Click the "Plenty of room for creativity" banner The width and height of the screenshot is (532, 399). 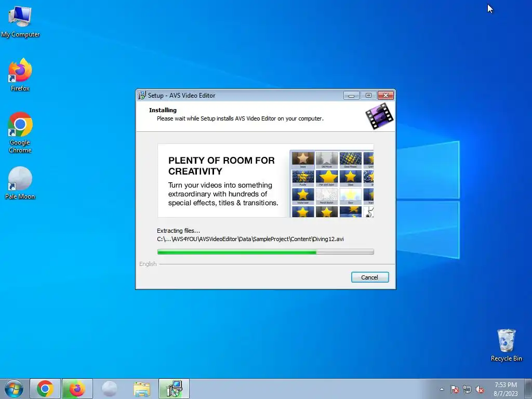(x=265, y=180)
